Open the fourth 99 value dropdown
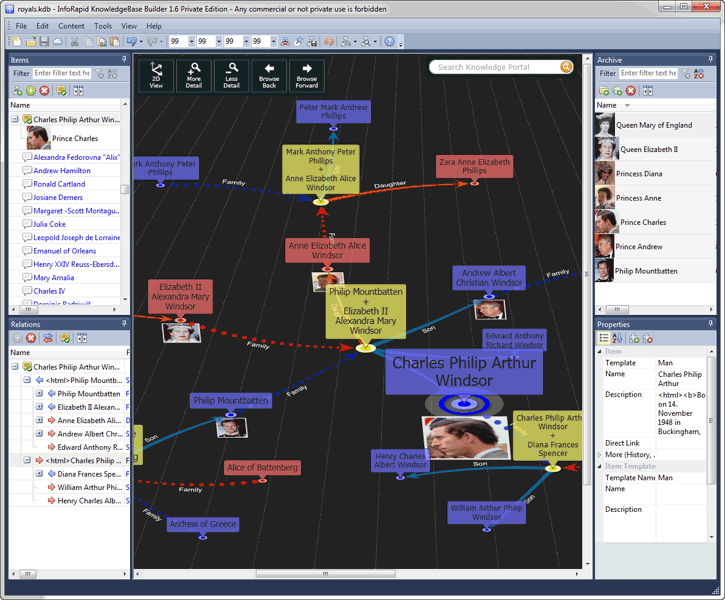The image size is (725, 600). tap(274, 42)
